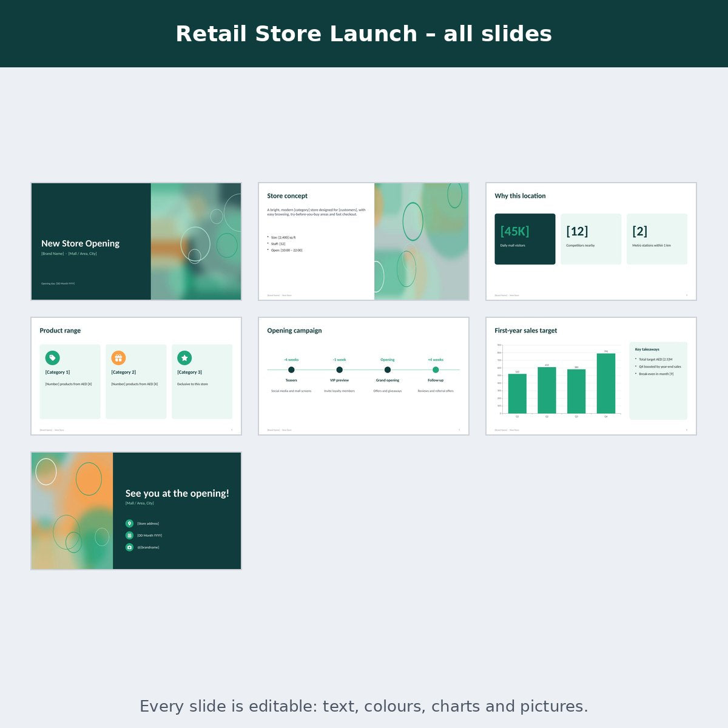Click the Offers and giveaways text

pos(388,391)
